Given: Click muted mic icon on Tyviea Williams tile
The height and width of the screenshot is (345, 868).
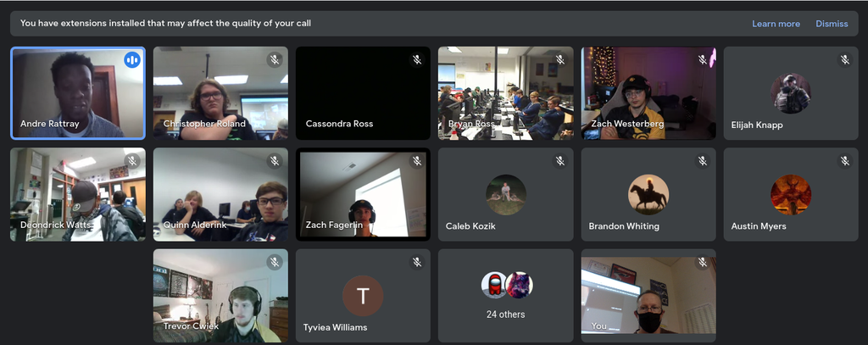Looking at the screenshot, I should tap(417, 262).
